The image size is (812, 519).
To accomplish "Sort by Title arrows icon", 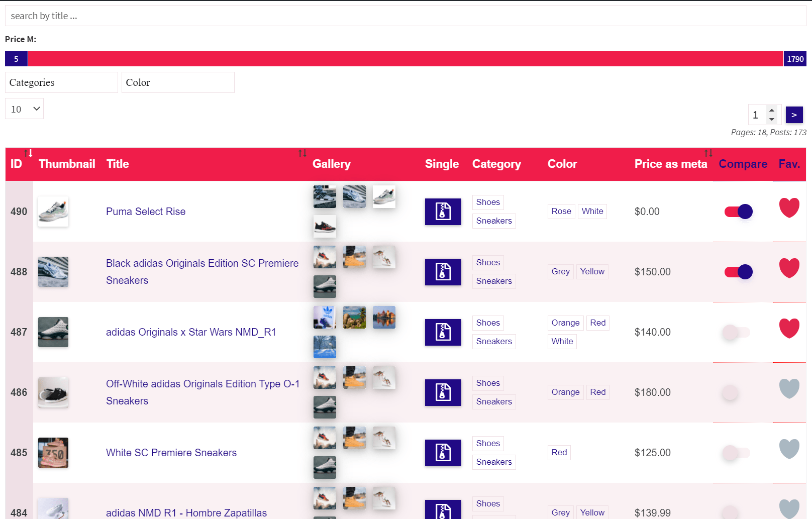I will pos(302,153).
